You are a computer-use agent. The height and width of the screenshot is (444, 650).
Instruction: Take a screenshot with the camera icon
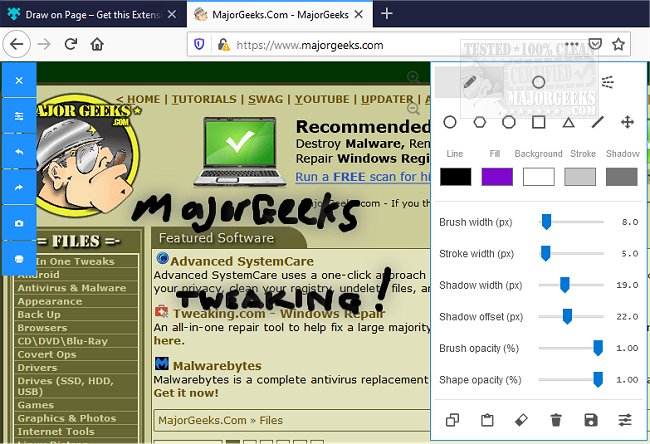(x=19, y=223)
